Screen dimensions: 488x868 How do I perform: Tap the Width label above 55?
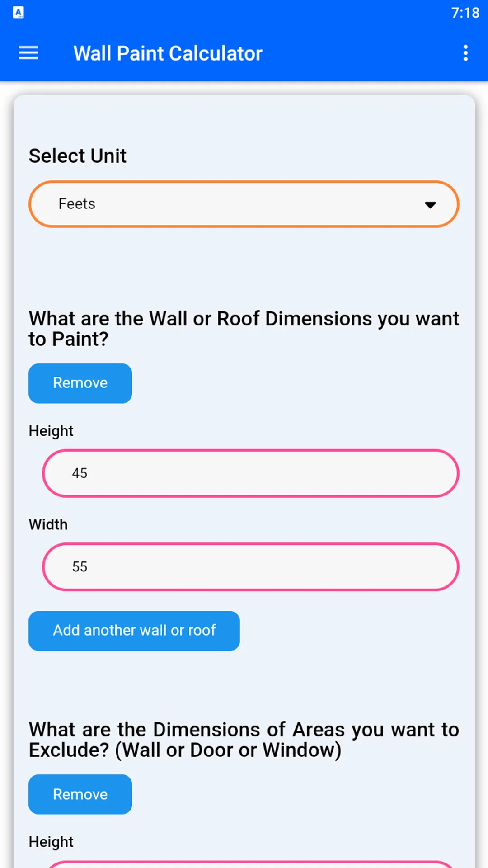point(48,524)
